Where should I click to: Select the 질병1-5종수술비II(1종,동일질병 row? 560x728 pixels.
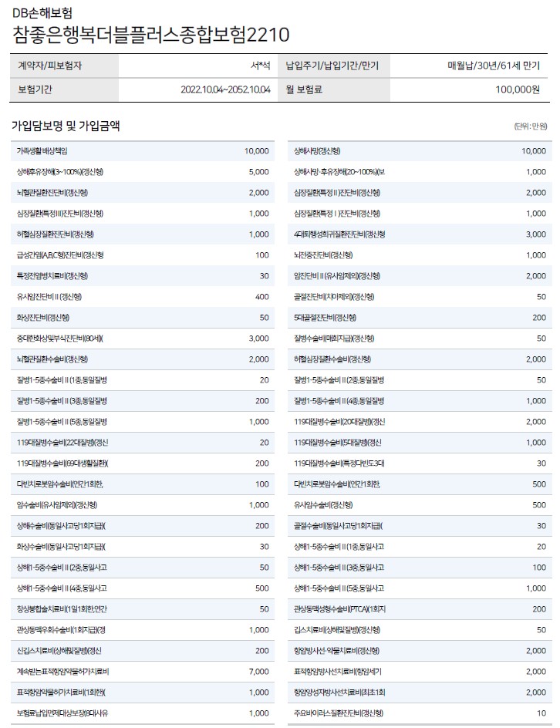143,380
